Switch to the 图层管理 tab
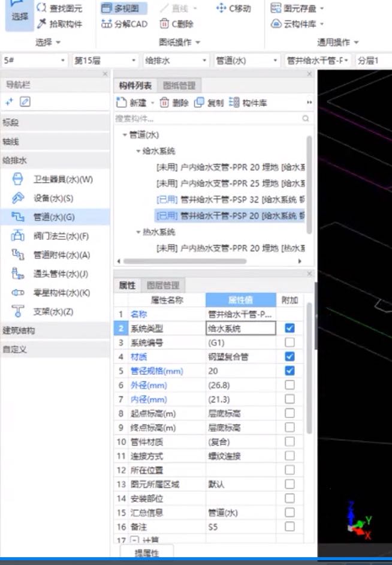392x565 pixels. pyautogui.click(x=163, y=285)
